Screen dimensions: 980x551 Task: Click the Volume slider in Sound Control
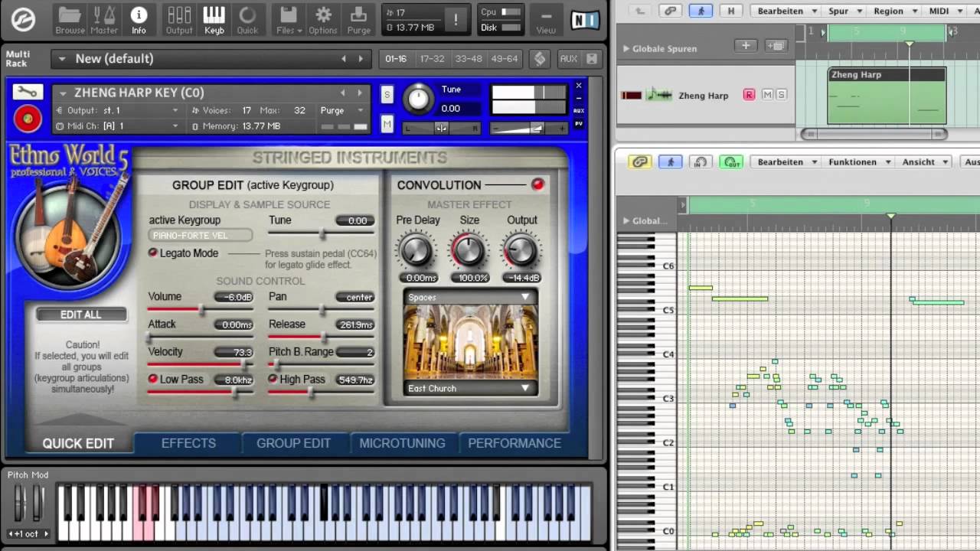point(201,309)
